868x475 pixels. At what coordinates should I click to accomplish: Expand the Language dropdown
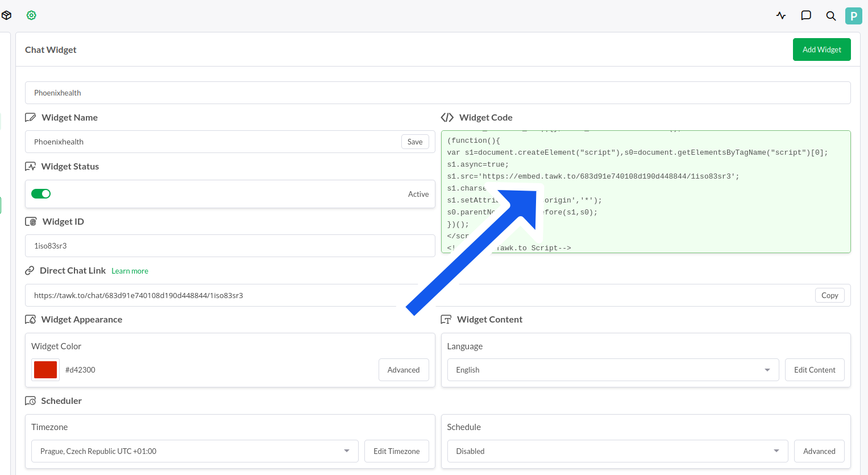(613, 370)
